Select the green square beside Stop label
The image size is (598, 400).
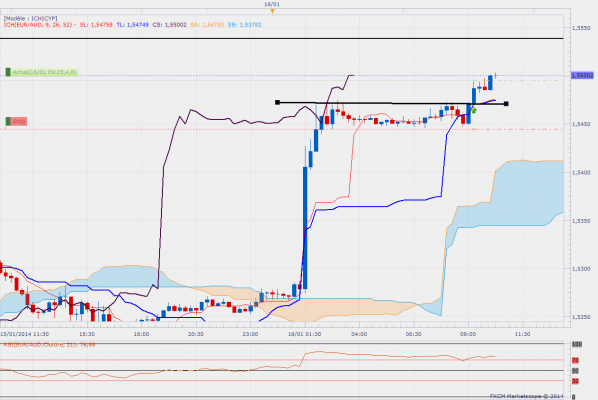[x=8, y=121]
